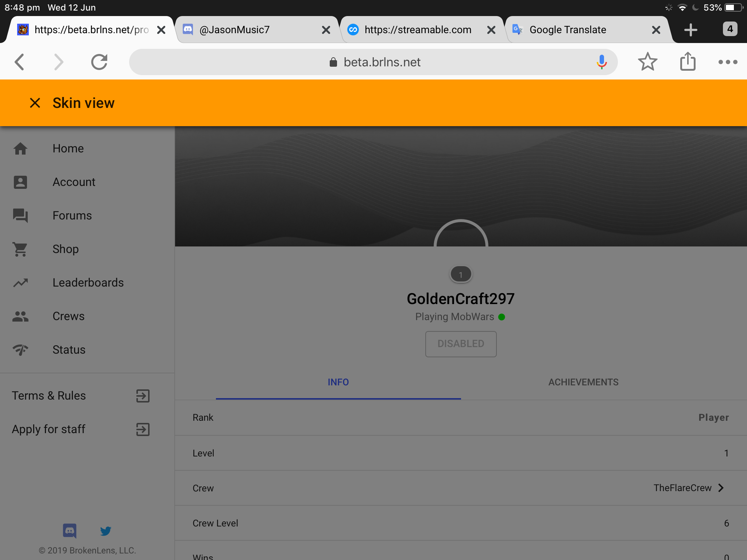Open the Discord link in sidebar footer
This screenshot has height=560, width=747.
click(70, 531)
